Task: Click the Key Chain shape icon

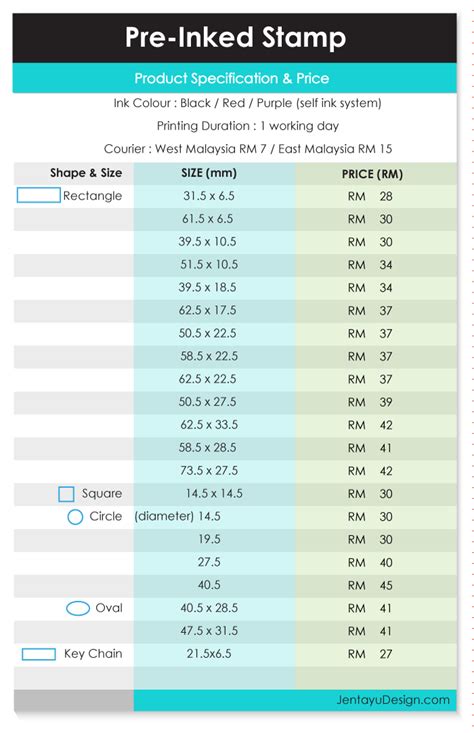Action: point(39,654)
